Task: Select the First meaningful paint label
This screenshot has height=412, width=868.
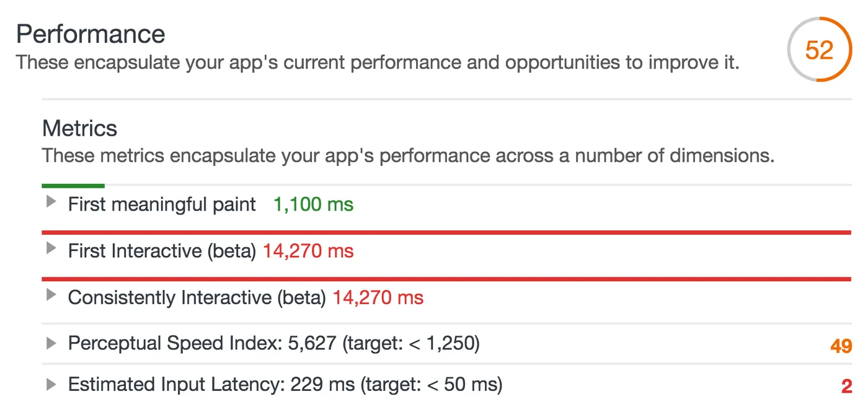Action: (162, 204)
